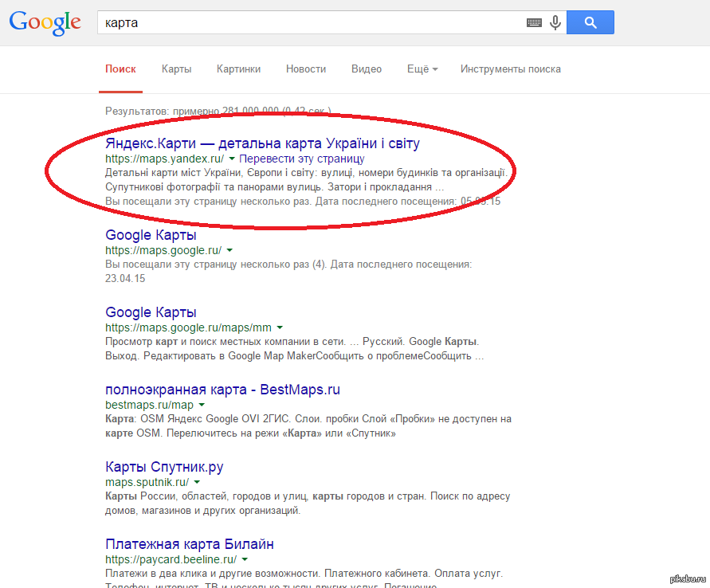710x588 pixels.
Task: Open the Видео tab
Action: pyautogui.click(x=367, y=69)
